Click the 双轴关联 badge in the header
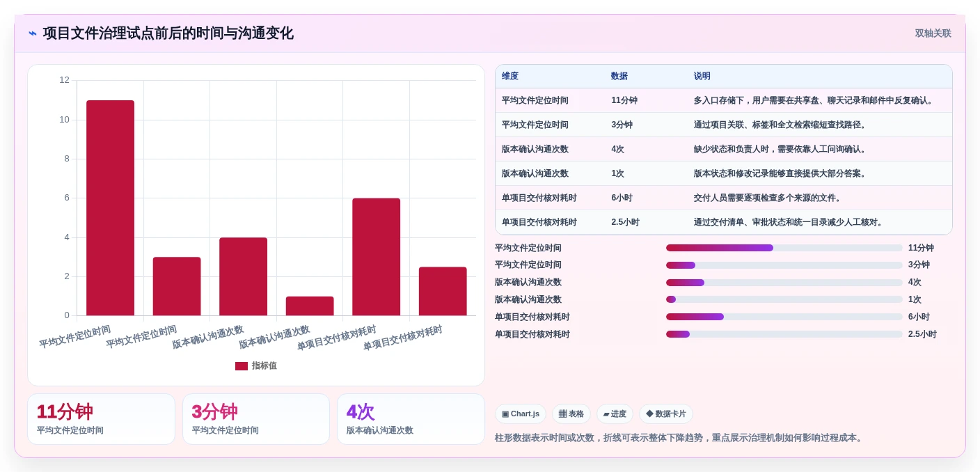 click(x=933, y=33)
